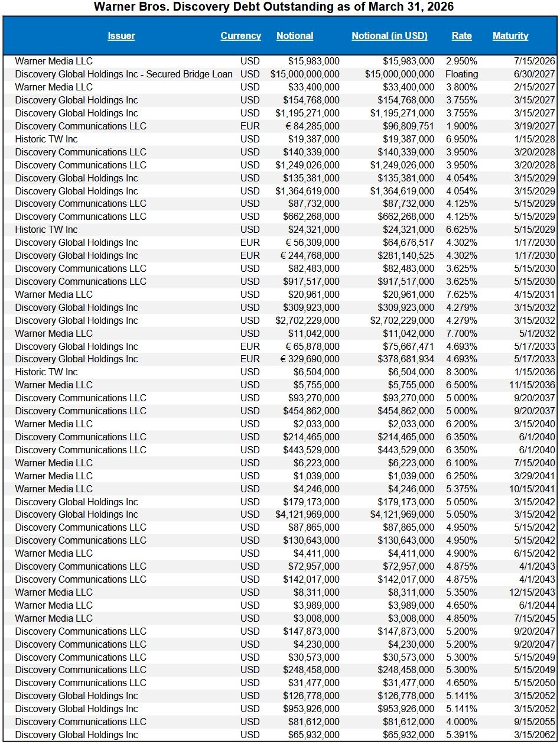
Task: Select the 9/15/2055 maturity date
Action: tap(535, 722)
